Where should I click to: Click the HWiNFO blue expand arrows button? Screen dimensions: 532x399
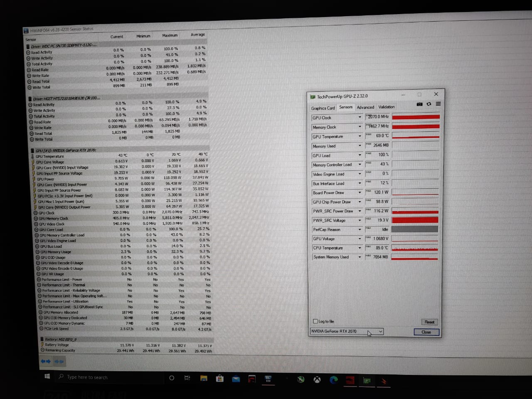(46, 362)
